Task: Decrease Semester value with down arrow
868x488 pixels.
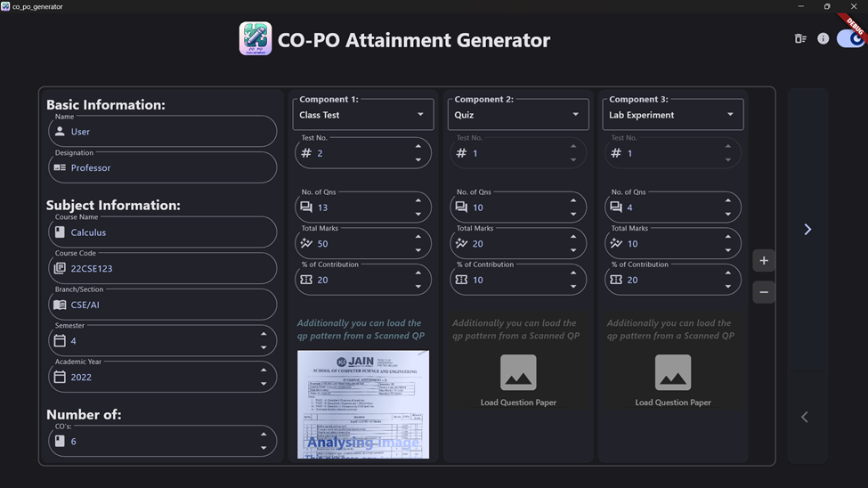Action: (264, 348)
